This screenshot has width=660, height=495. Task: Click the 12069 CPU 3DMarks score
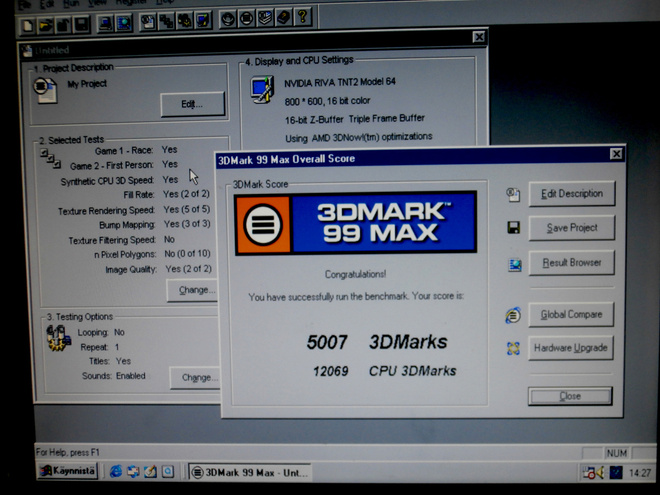click(384, 371)
